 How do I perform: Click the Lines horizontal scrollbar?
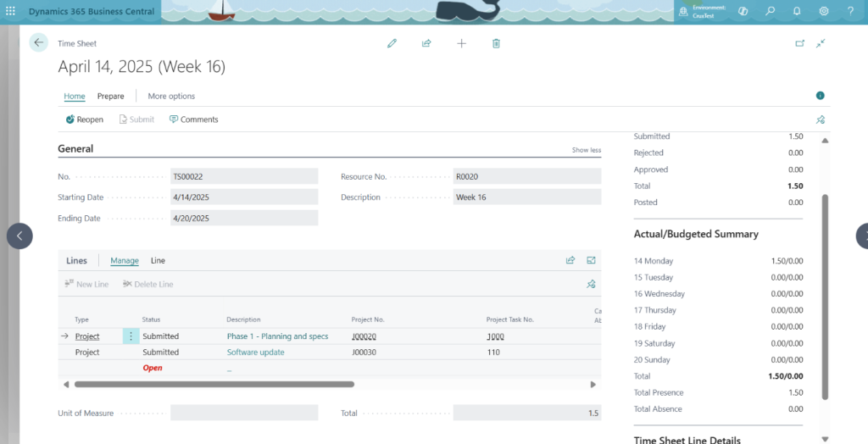point(214,384)
